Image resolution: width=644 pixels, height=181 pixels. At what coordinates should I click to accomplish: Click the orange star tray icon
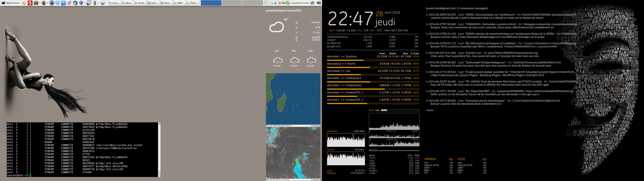[279, 3]
